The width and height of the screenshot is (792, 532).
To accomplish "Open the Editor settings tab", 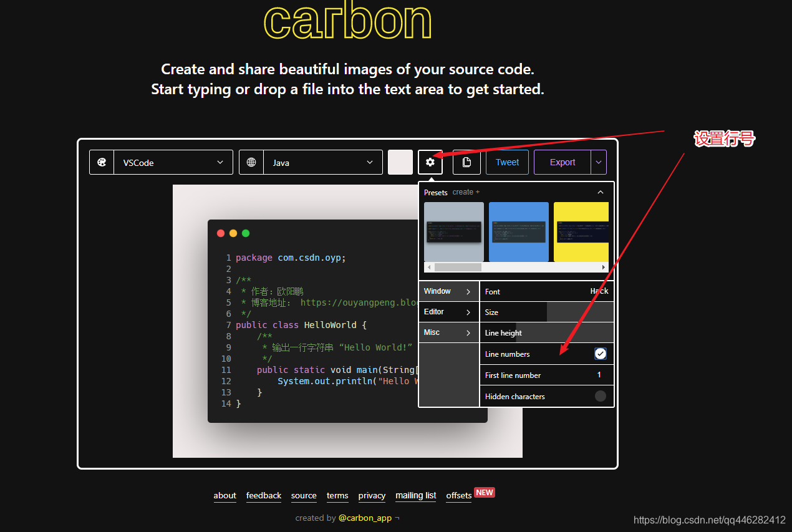I will click(x=449, y=312).
